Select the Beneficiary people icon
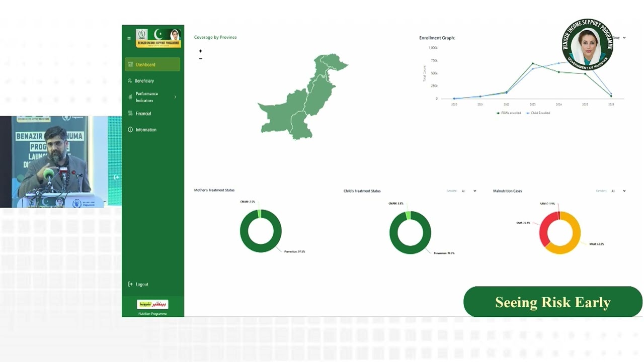644x362 pixels. 130,80
